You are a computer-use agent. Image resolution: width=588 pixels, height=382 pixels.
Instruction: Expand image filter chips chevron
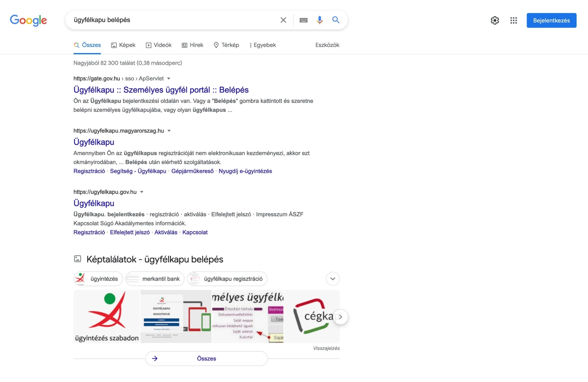click(333, 279)
